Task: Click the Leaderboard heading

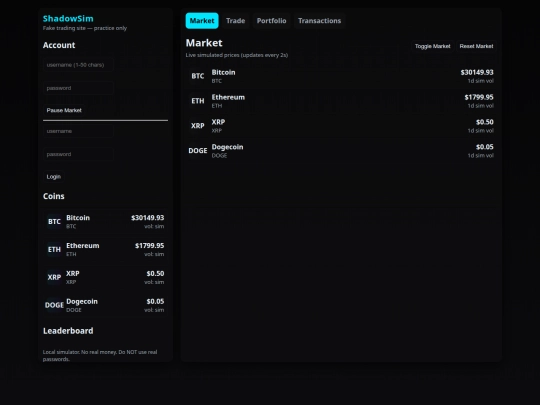Action: (x=68, y=331)
